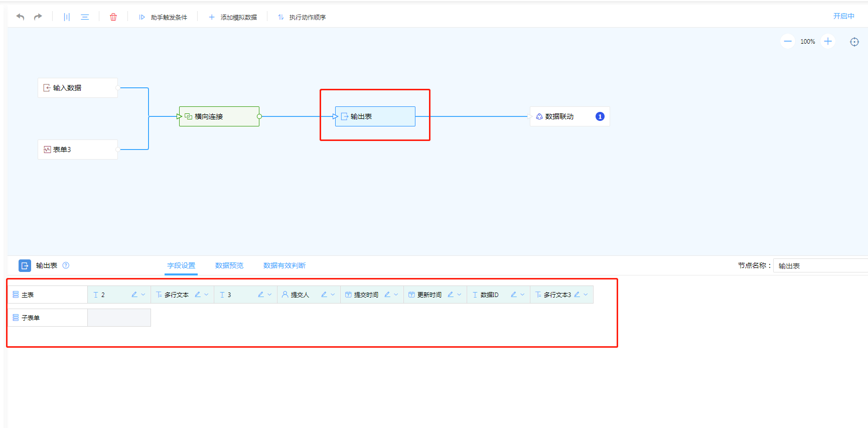Expand dropdown arrow on 多行文本 field

pyautogui.click(x=206, y=295)
